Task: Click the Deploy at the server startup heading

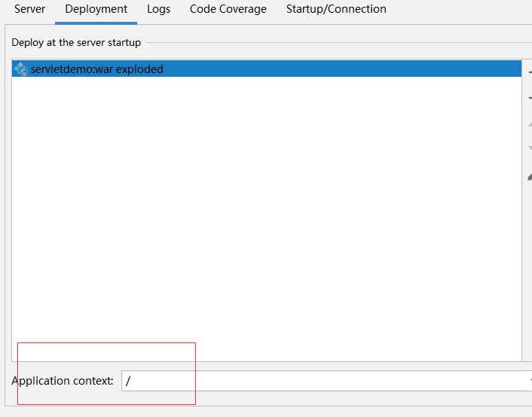Action: pos(76,43)
